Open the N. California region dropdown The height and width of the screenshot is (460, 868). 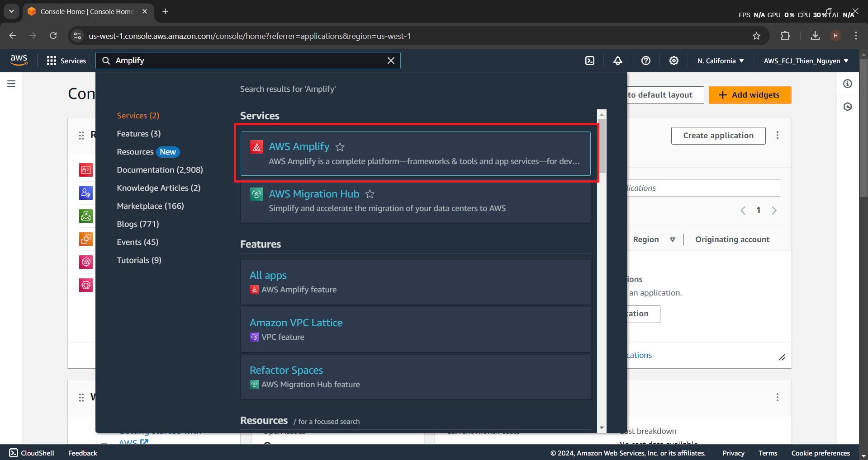720,61
